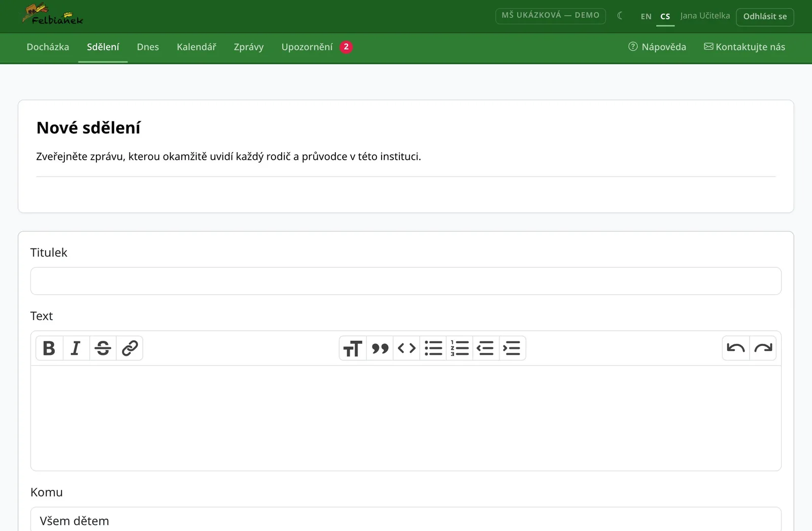Screen dimensions: 812x531
Task: Toggle dark mode moon icon
Action: point(620,16)
